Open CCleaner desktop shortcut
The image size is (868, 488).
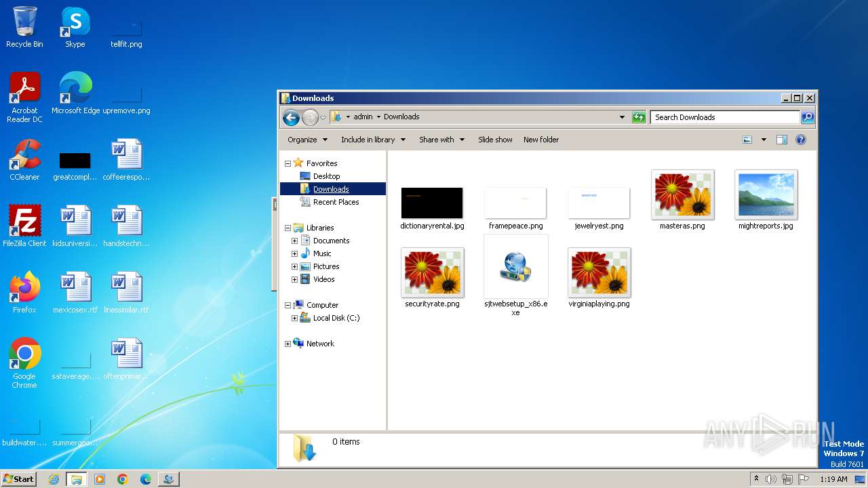(x=24, y=160)
